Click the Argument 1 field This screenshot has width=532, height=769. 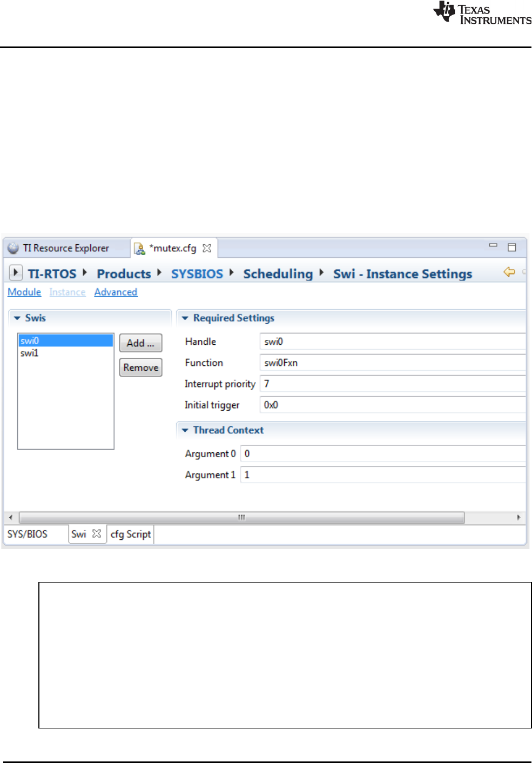click(x=383, y=474)
